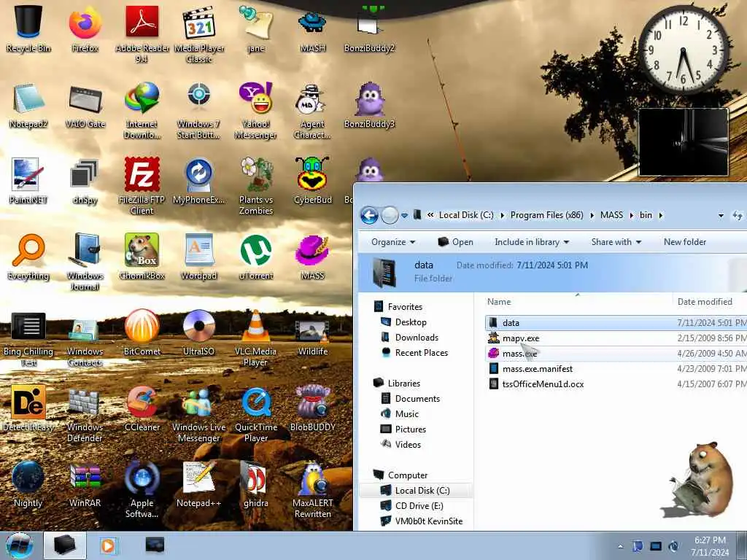Viewport: 747px width, 560px height.
Task: Select the BitComet desktop icon
Action: coord(142,332)
